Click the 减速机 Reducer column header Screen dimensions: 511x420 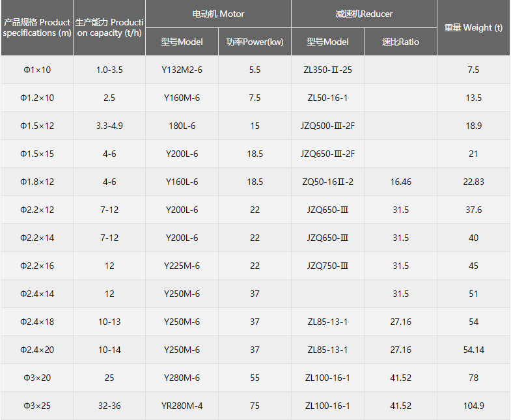pos(364,14)
